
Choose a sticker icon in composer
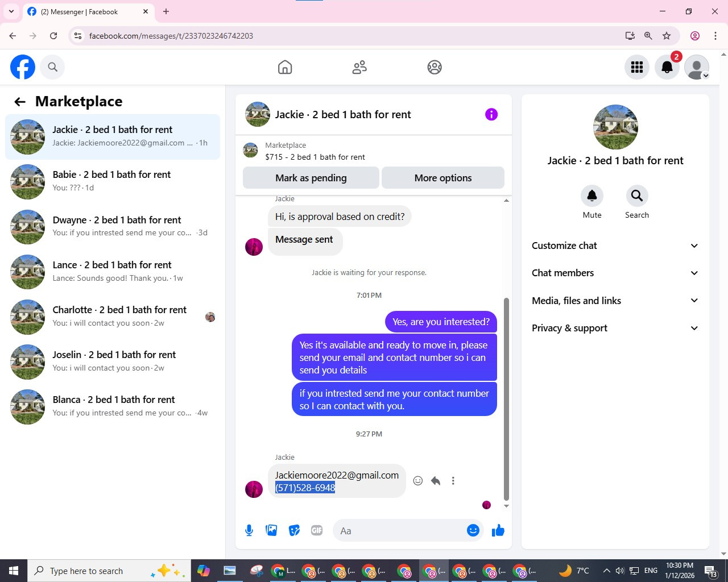pyautogui.click(x=294, y=530)
